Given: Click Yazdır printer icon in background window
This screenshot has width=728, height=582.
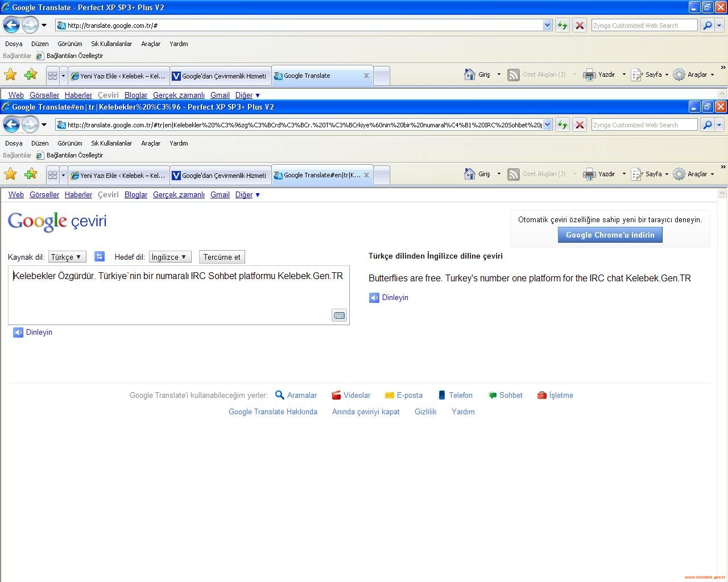Looking at the screenshot, I should coord(590,74).
